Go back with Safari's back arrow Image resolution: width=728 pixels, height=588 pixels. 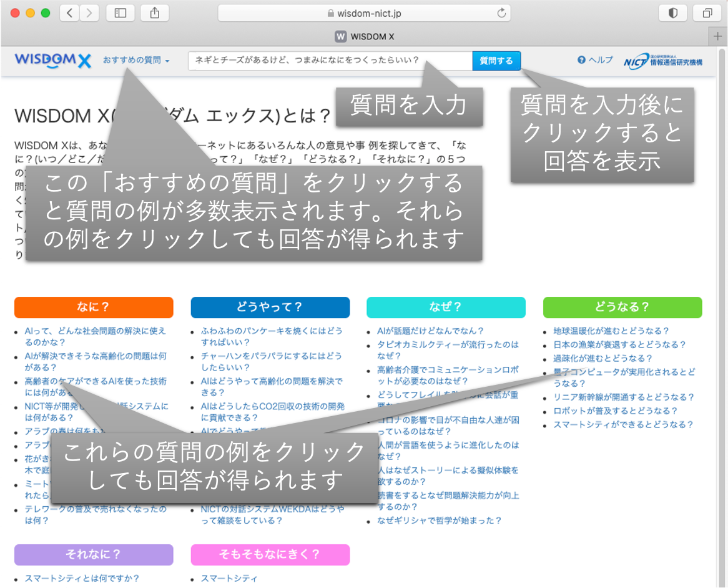point(70,13)
